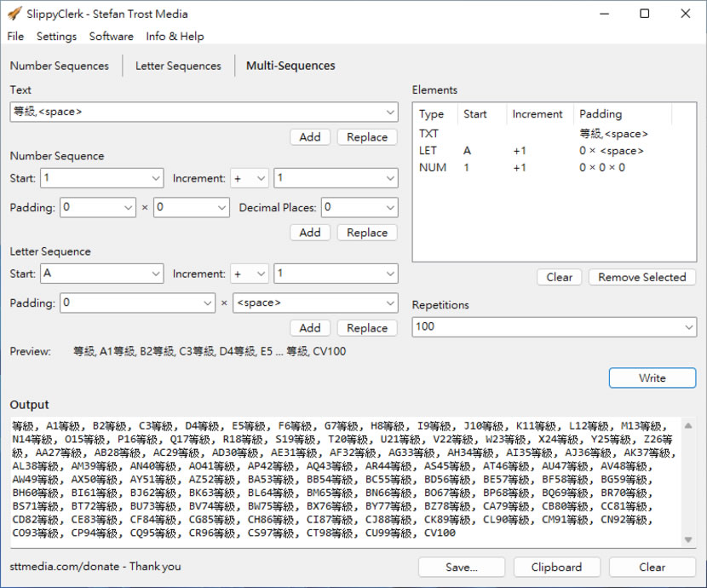707x588 pixels.
Task: Click the Type column header
Action: (435, 114)
